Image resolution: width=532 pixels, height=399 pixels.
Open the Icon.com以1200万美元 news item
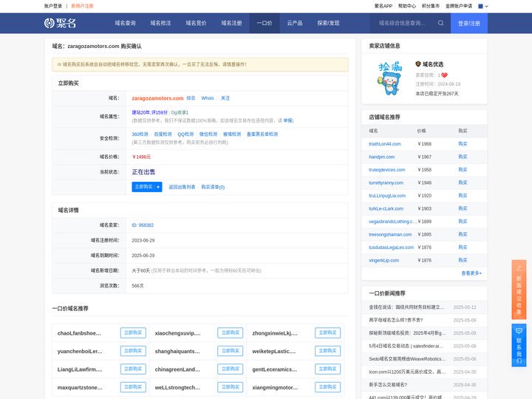point(407,372)
